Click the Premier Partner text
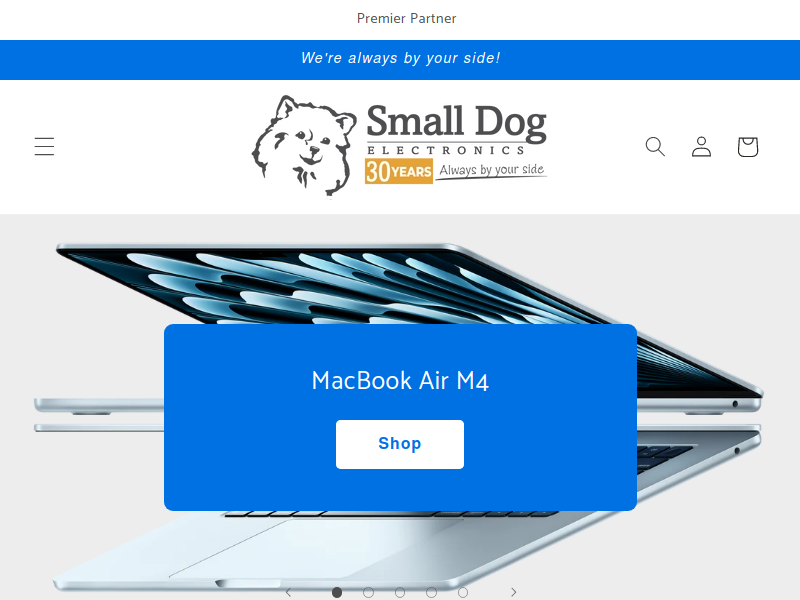 (407, 19)
